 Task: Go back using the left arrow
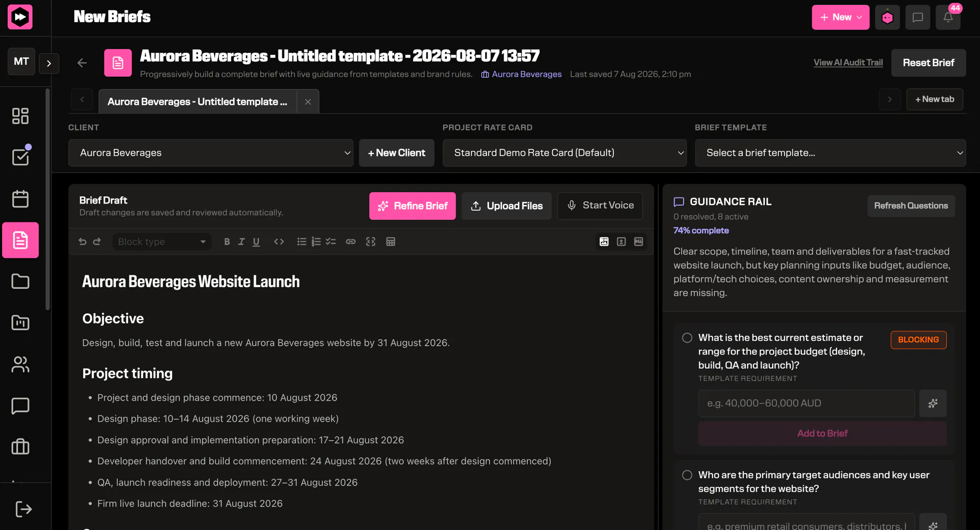coord(82,63)
